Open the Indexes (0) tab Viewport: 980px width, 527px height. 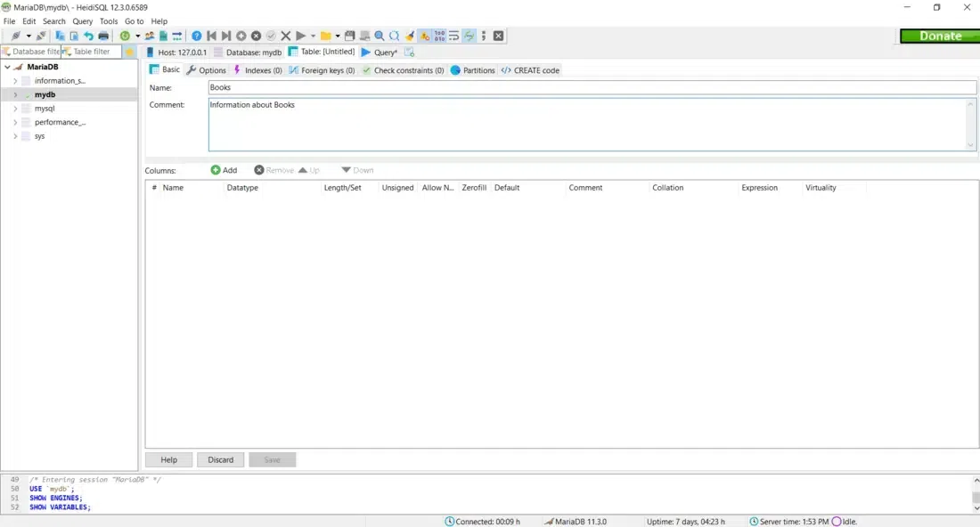(x=257, y=70)
